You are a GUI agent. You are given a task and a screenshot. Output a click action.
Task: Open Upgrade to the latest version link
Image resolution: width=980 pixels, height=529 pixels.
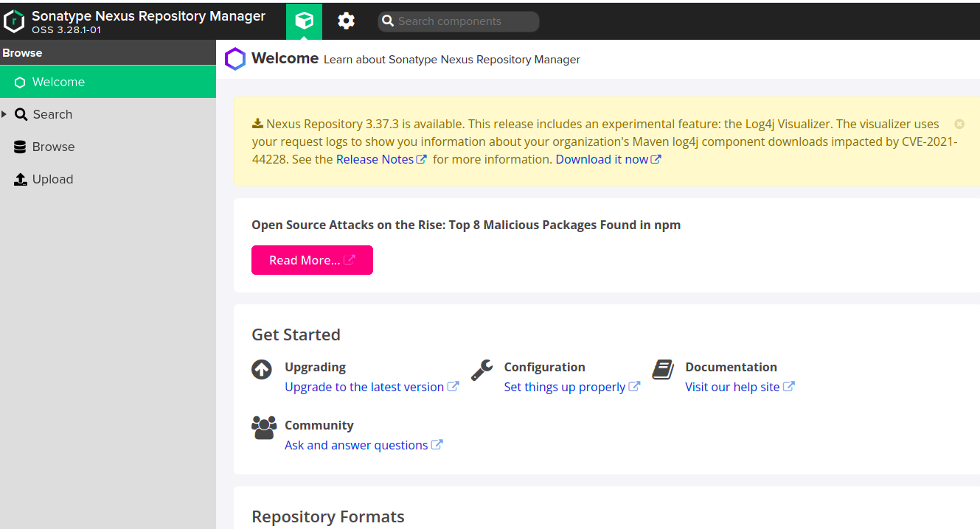pos(366,386)
